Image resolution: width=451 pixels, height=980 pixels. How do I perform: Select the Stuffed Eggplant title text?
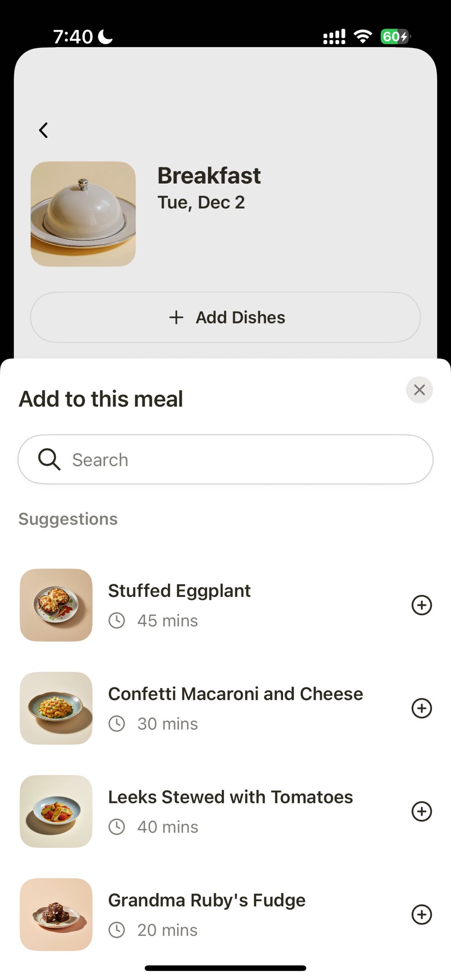[179, 591]
